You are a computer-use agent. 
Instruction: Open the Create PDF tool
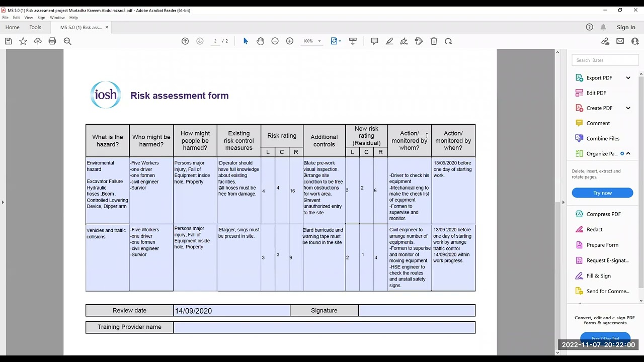pos(599,108)
